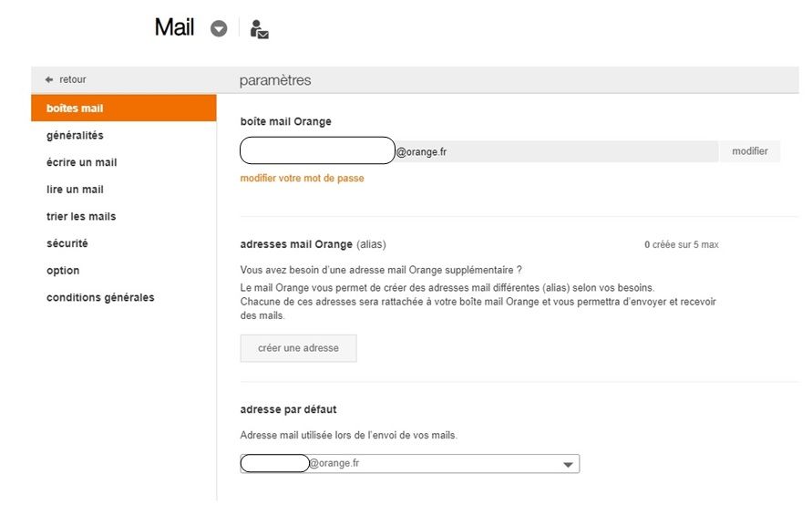Open lire un mail settings
812x505 pixels.
tap(75, 190)
